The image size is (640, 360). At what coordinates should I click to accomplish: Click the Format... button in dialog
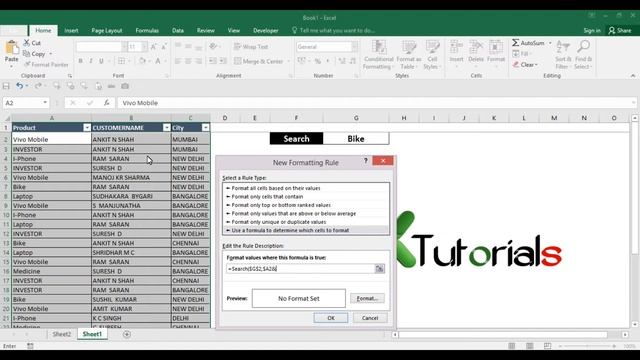click(x=367, y=298)
